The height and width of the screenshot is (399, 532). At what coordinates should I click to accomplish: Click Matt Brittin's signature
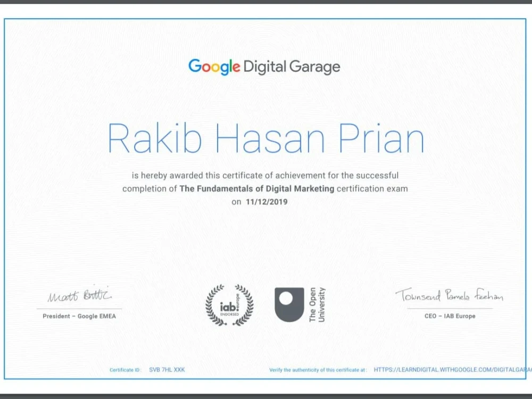click(x=80, y=295)
